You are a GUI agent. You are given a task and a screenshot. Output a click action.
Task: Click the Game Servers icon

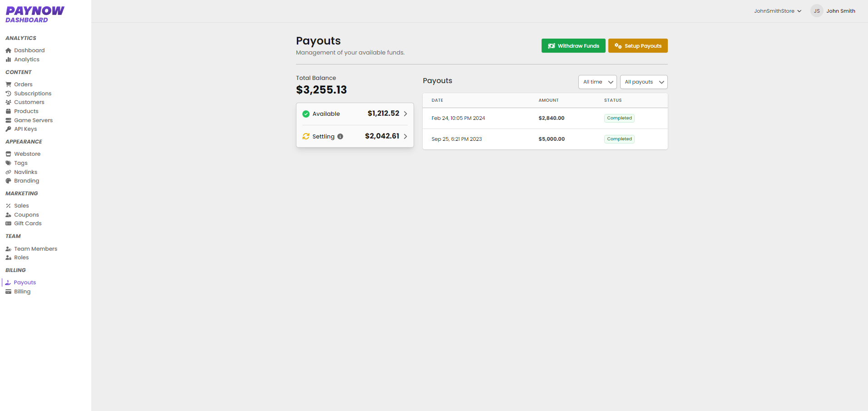(8, 120)
